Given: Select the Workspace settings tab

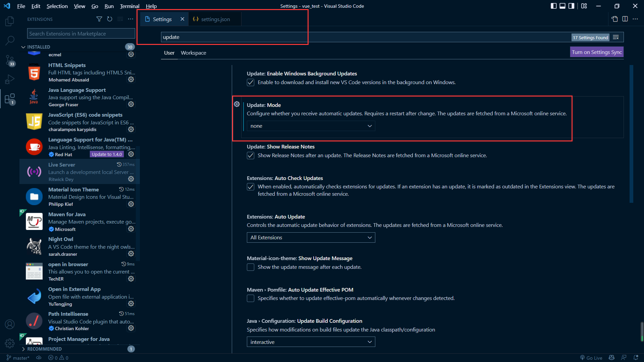Looking at the screenshot, I should [x=194, y=53].
